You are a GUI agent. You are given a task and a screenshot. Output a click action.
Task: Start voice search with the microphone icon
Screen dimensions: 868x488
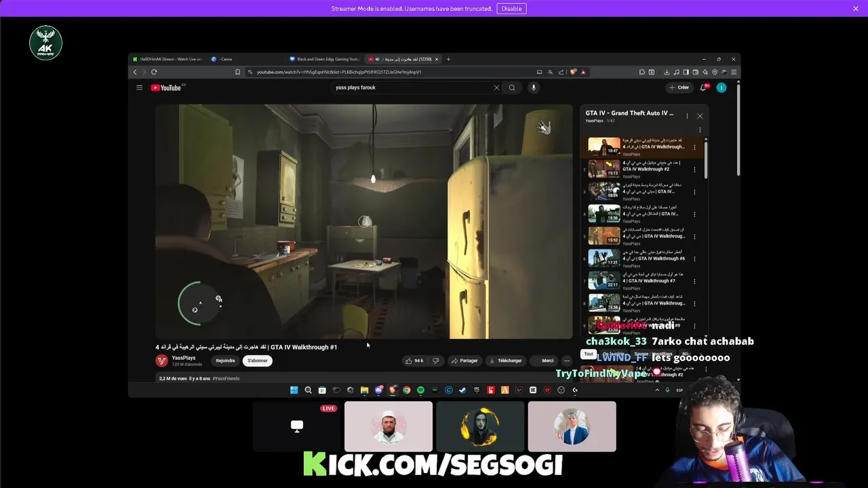[534, 87]
